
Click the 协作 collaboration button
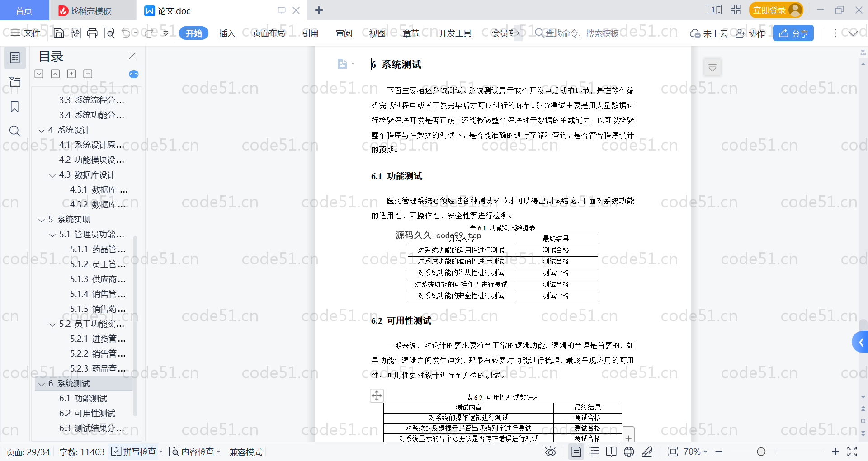750,33
